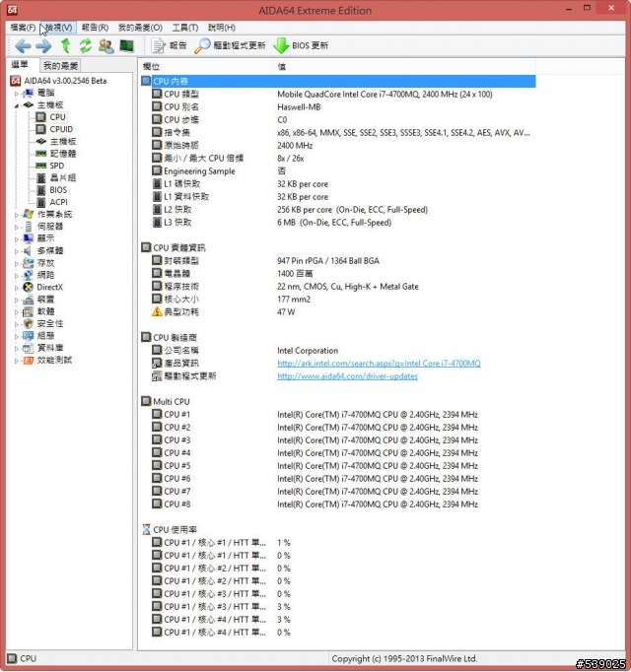The width and height of the screenshot is (631, 672).
Task: Expand the 作業系統 tree node
Action: pos(17,215)
